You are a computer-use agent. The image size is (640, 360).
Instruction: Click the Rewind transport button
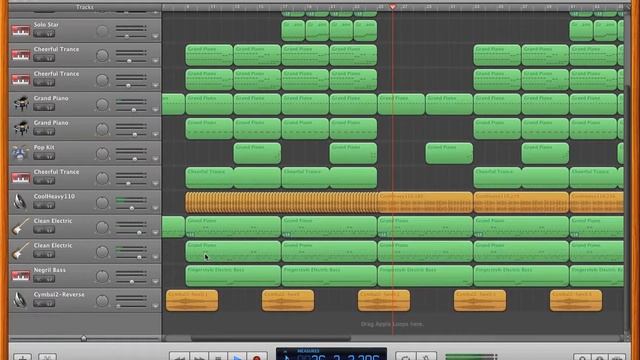pyautogui.click(x=180, y=357)
